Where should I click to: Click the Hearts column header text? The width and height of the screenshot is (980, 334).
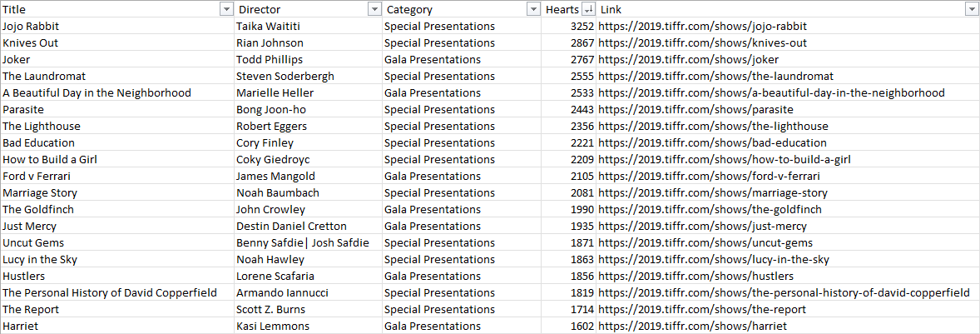(x=562, y=9)
